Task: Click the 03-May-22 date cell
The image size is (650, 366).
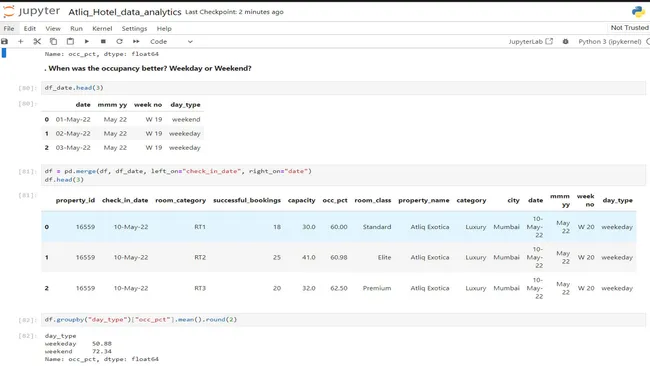Action: [x=73, y=148]
